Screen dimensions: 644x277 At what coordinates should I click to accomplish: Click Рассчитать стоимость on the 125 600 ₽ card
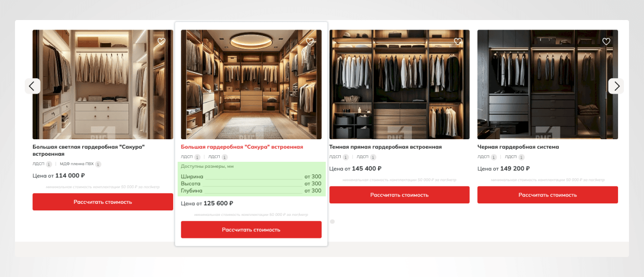tap(251, 229)
